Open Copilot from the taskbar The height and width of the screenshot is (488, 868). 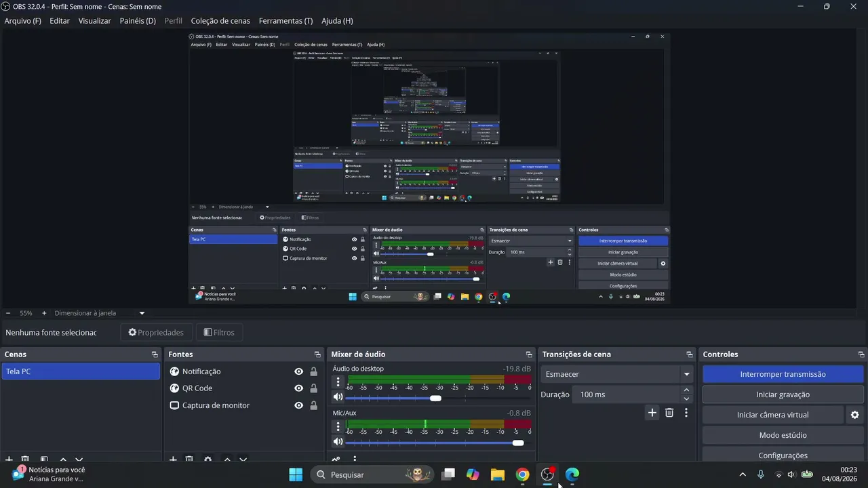pos(473,474)
